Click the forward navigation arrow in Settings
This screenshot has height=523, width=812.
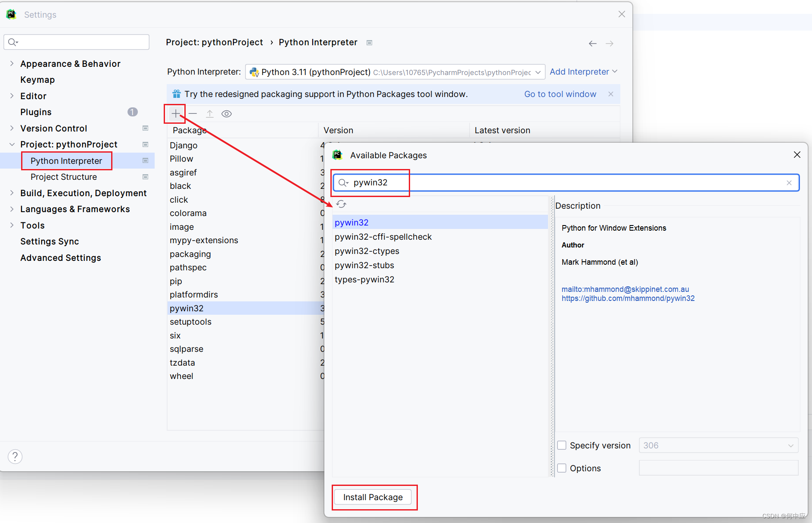(x=610, y=44)
